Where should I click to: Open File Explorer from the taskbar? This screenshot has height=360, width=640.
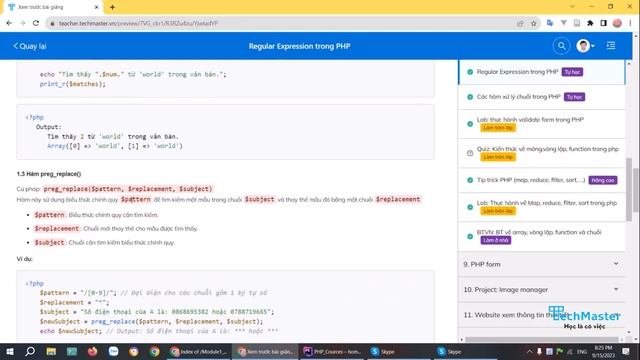51,351
